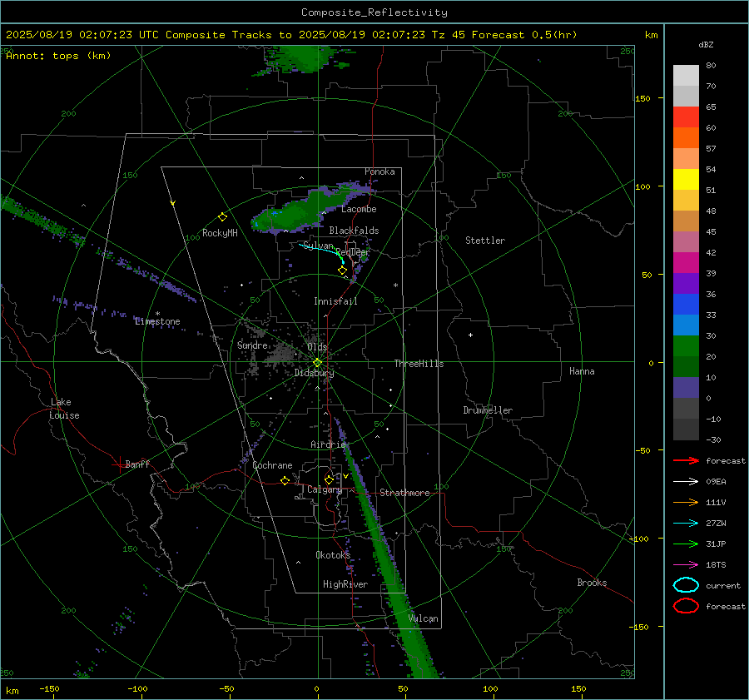This screenshot has width=749, height=700.
Task: Click the green 31JP arrow legend icon
Action: tap(686, 544)
